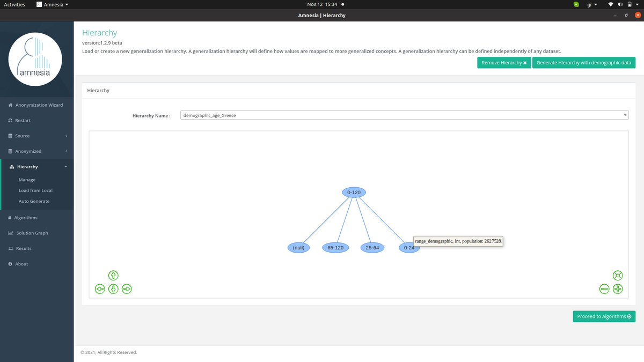Select Auto Generate hierarchy option
This screenshot has height=362, width=644.
click(x=34, y=201)
